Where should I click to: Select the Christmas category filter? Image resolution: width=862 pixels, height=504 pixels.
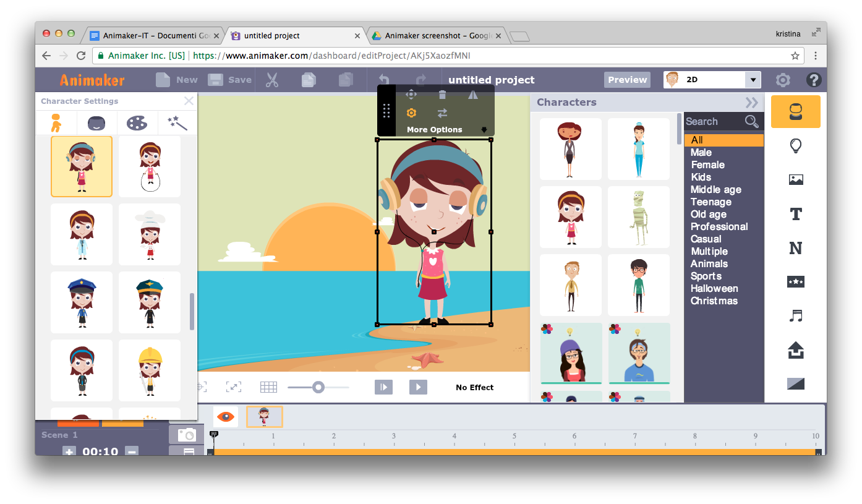tap(714, 301)
